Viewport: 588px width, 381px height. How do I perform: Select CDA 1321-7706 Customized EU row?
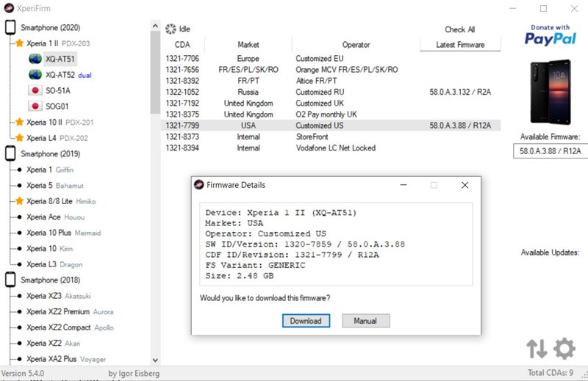331,59
